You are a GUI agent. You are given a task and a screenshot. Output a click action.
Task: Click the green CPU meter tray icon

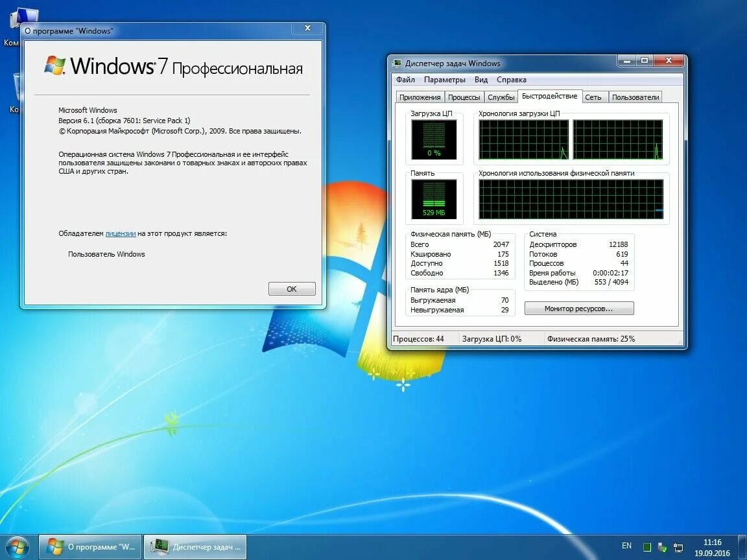point(647,547)
